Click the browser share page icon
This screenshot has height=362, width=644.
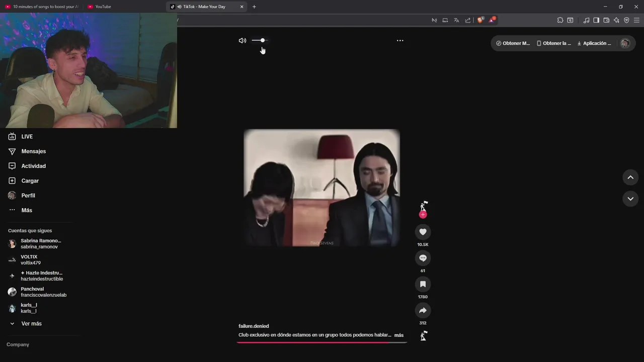pyautogui.click(x=468, y=20)
